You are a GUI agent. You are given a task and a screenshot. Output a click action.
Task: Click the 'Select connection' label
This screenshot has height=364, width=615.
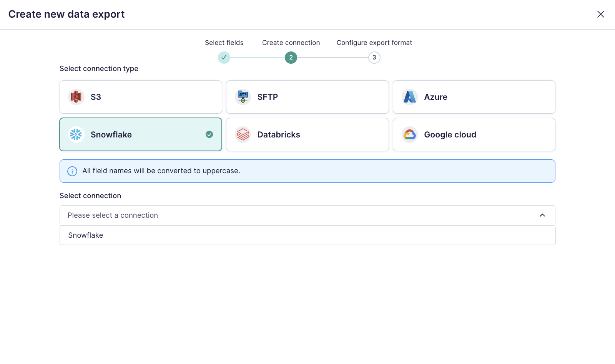tap(90, 196)
